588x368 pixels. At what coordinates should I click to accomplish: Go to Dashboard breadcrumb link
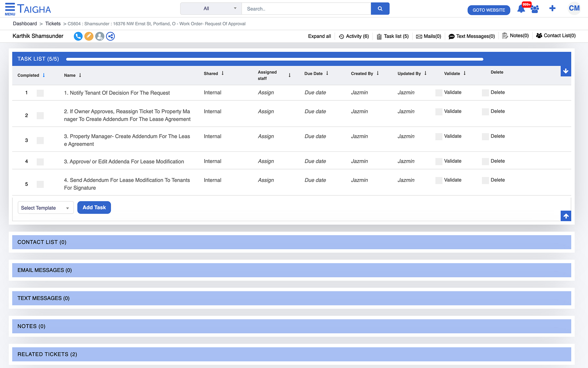tap(25, 24)
